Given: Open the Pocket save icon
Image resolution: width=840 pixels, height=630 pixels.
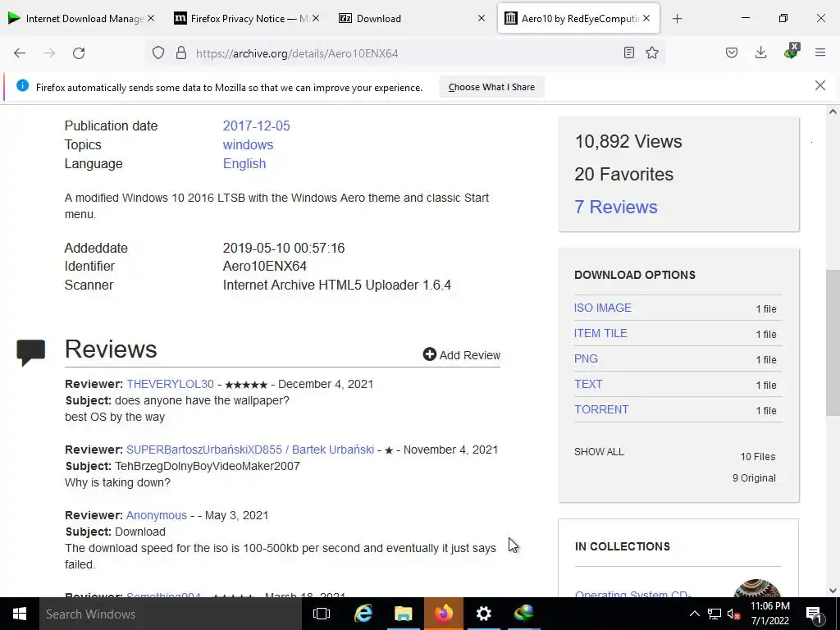Looking at the screenshot, I should tap(732, 53).
